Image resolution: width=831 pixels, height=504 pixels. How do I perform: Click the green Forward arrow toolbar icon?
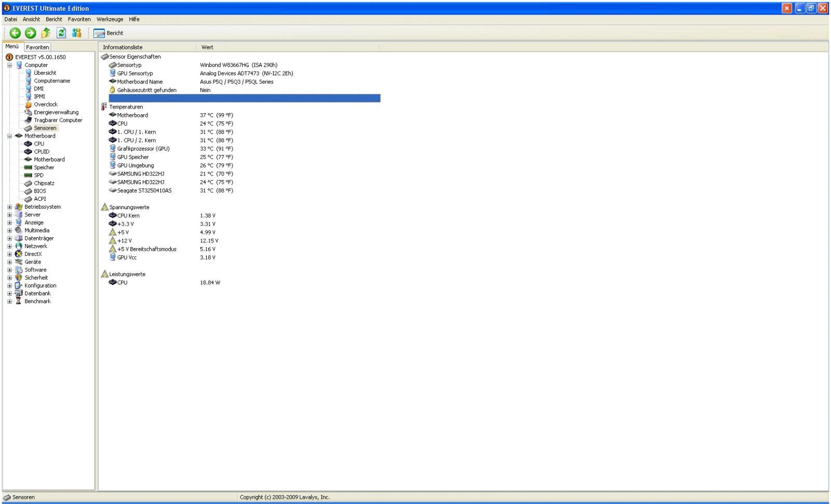pyautogui.click(x=31, y=33)
